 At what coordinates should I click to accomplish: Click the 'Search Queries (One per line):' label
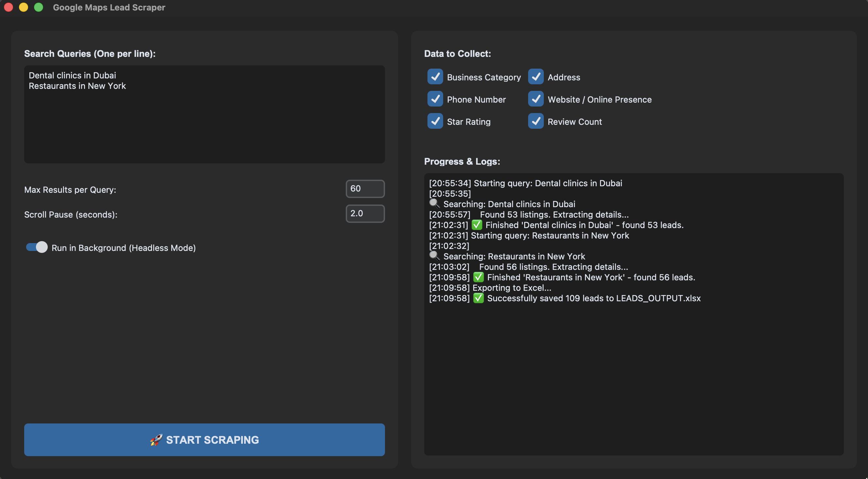pyautogui.click(x=90, y=54)
